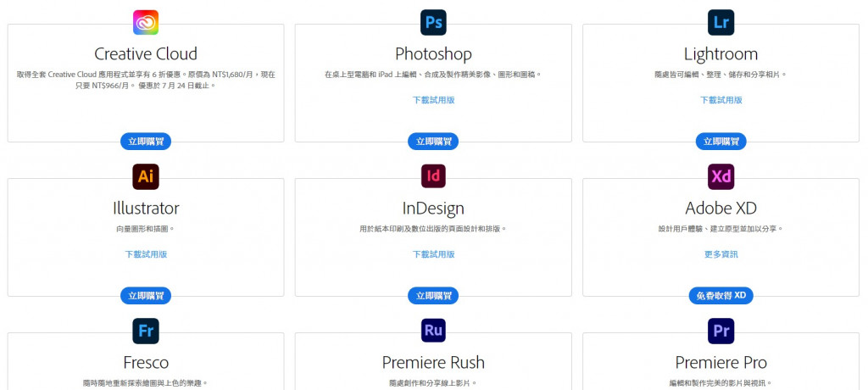Click the Photoshop heading
Screen dimensions: 868x390
pyautogui.click(x=433, y=53)
